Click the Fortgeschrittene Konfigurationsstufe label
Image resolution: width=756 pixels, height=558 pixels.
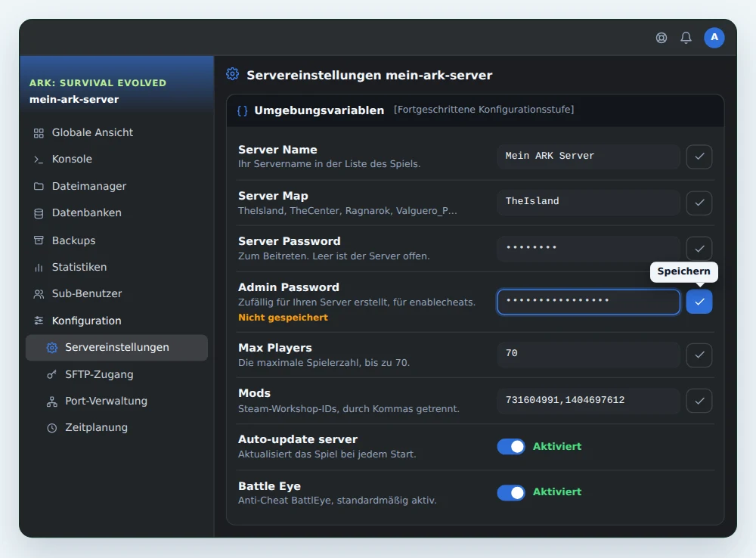[x=484, y=110]
